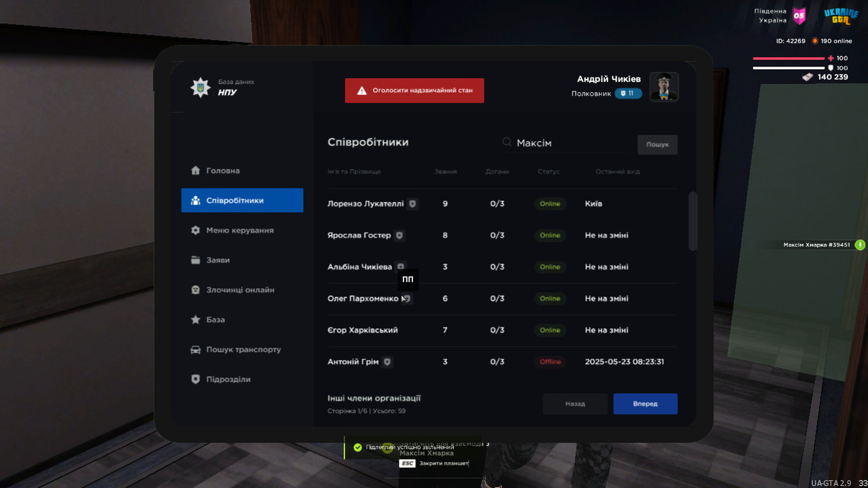Click the search magnifier icon
This screenshot has width=868, height=488.
pyautogui.click(x=507, y=142)
